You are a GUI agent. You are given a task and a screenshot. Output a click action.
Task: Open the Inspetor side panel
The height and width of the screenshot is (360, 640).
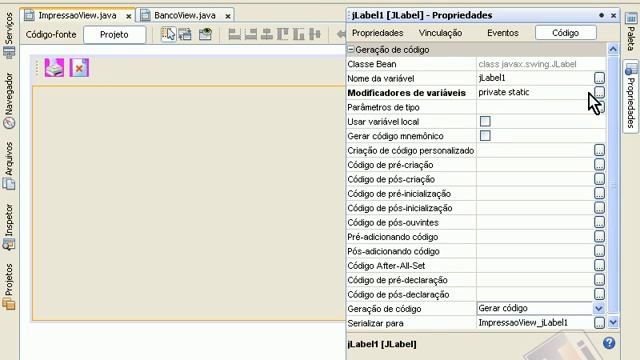9,227
